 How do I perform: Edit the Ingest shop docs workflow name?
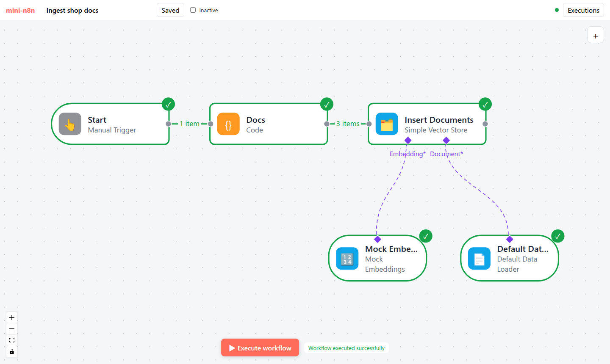point(72,10)
